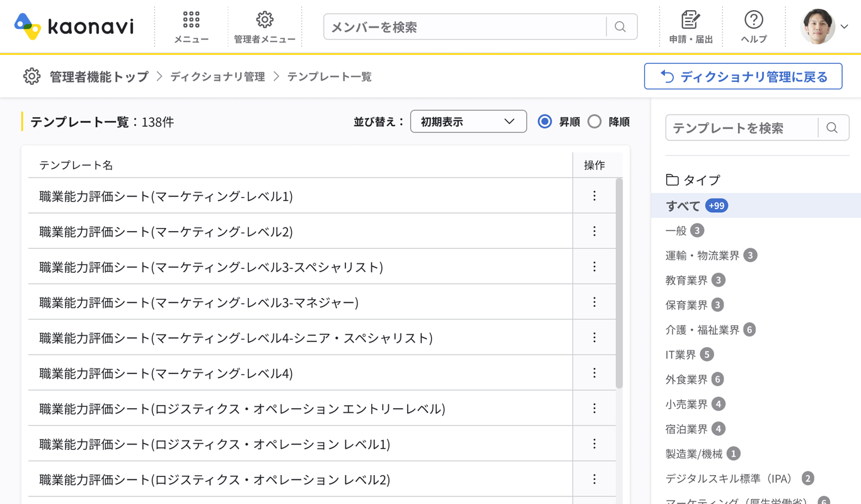Expand user profile avatar menu chevron
This screenshot has width=861, height=504.
pos(844,27)
